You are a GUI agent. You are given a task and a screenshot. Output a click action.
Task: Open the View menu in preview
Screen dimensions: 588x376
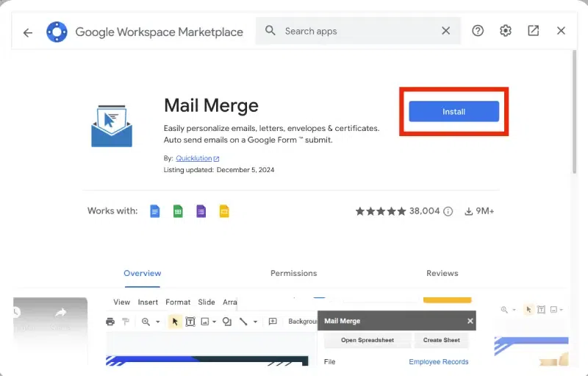tap(122, 302)
